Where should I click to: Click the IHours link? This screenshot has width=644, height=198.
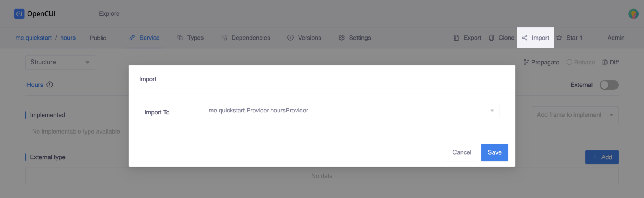[34, 85]
